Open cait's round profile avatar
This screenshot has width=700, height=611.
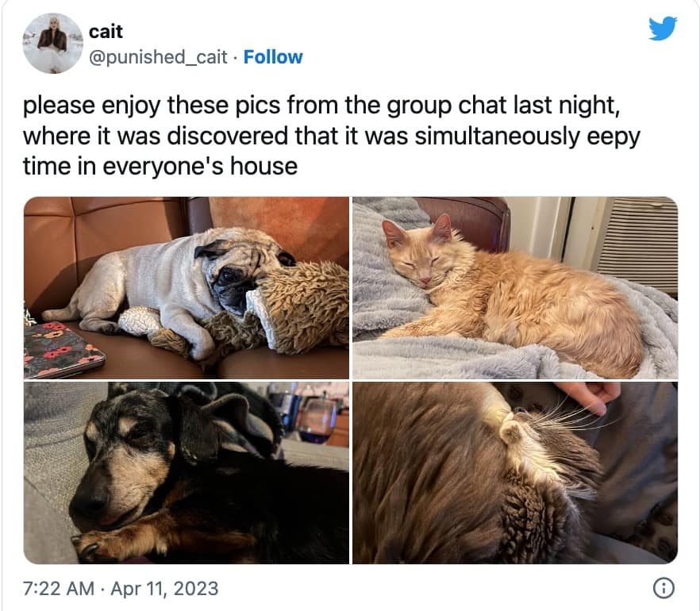coord(52,44)
